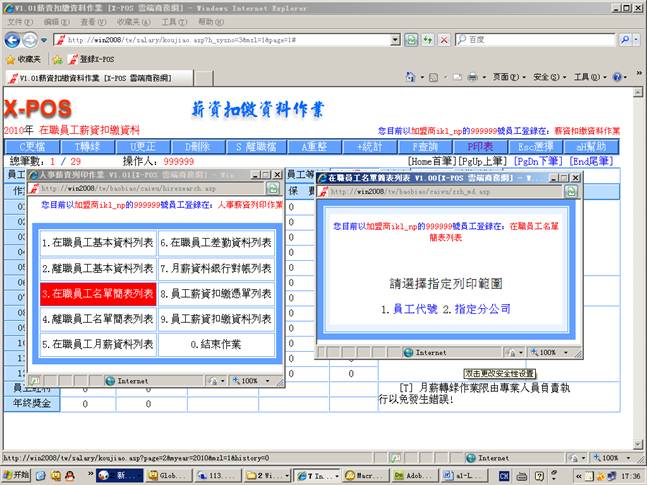Open the 安全(S) dropdown menu
This screenshot has height=485, width=647.
[x=546, y=77]
